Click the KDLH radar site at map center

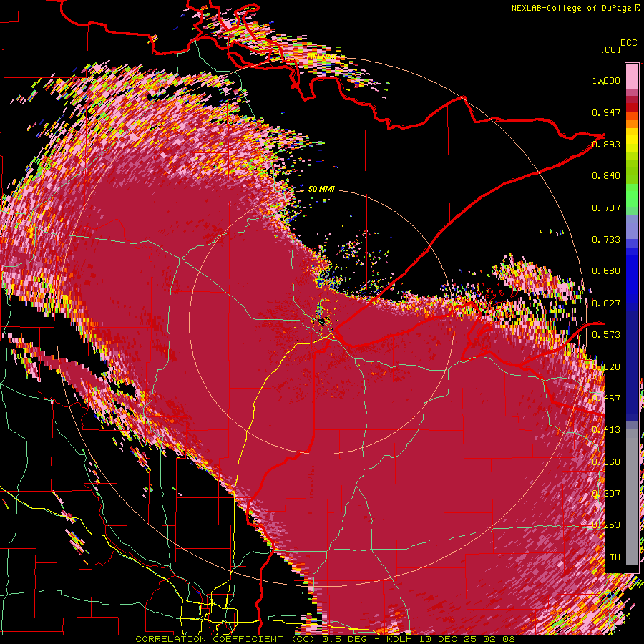coord(321,321)
